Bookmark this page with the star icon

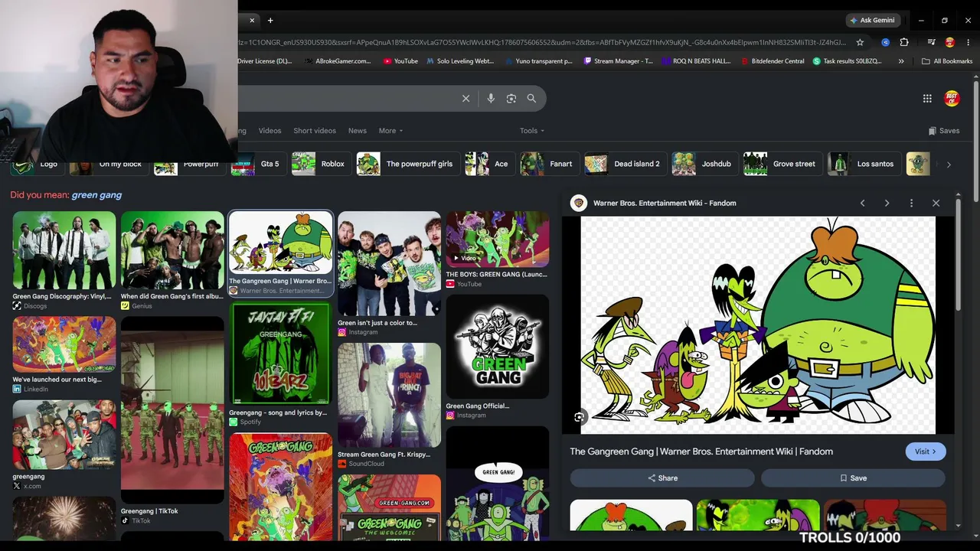click(x=860, y=42)
